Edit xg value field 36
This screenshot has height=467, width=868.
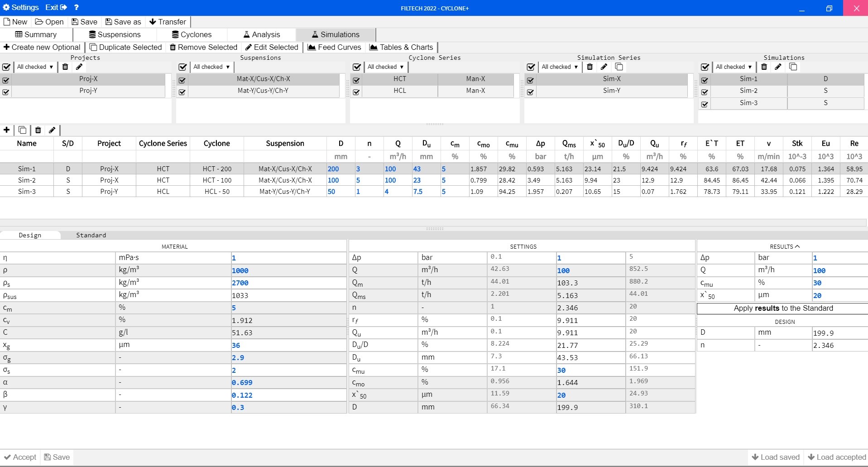coord(288,345)
